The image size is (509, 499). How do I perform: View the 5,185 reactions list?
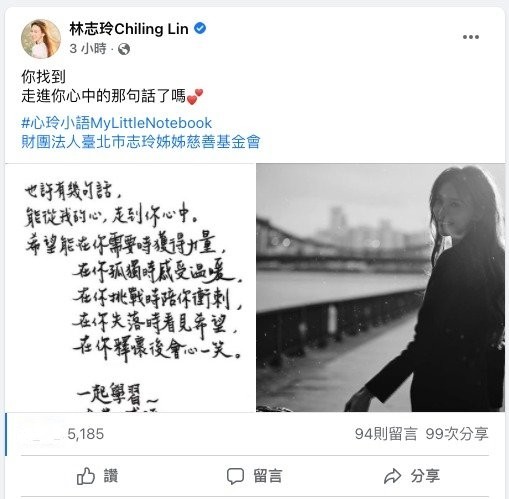86,434
